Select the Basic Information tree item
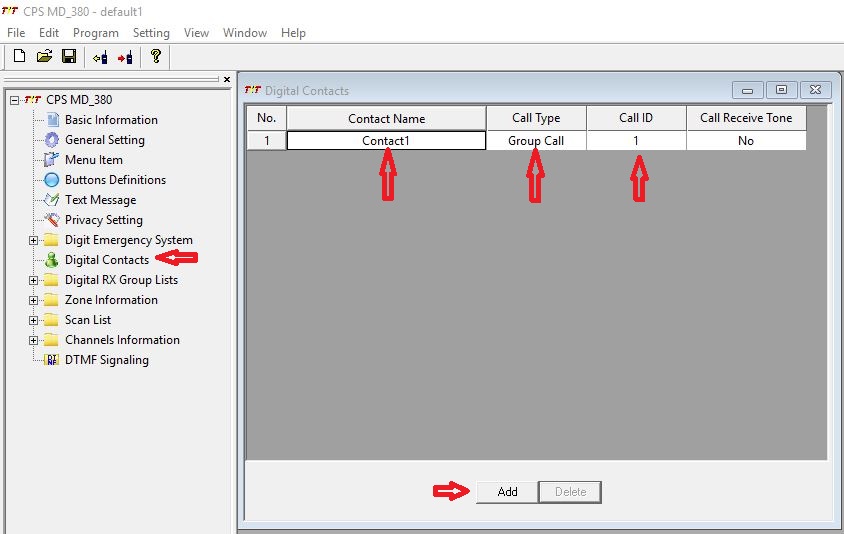Screen dimensions: 844x534 (111, 120)
